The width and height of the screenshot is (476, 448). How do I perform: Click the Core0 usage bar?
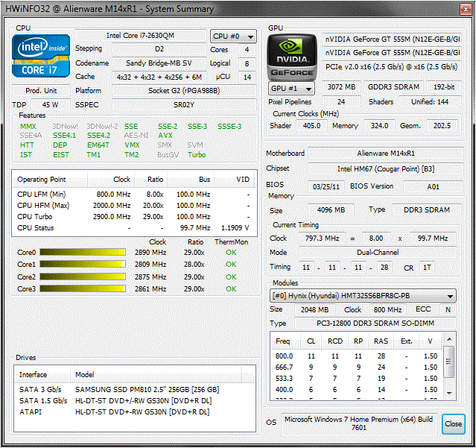click(83, 252)
